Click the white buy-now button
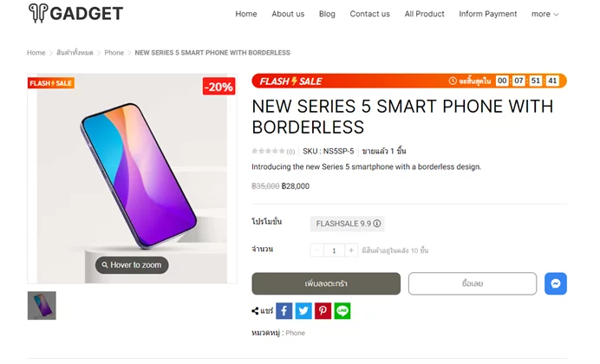 473,283
